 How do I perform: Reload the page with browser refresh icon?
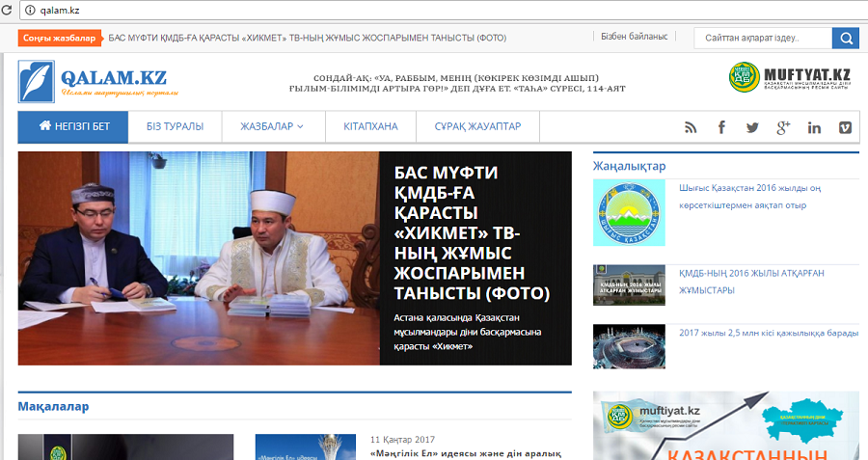click(7, 10)
